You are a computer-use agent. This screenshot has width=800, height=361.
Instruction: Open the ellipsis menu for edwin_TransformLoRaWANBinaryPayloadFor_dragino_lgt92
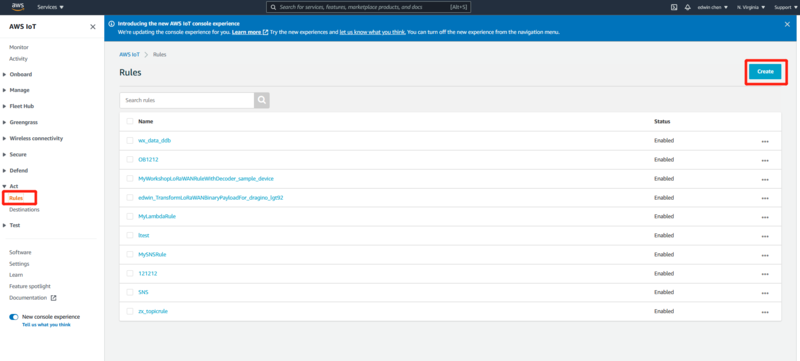[x=765, y=198]
